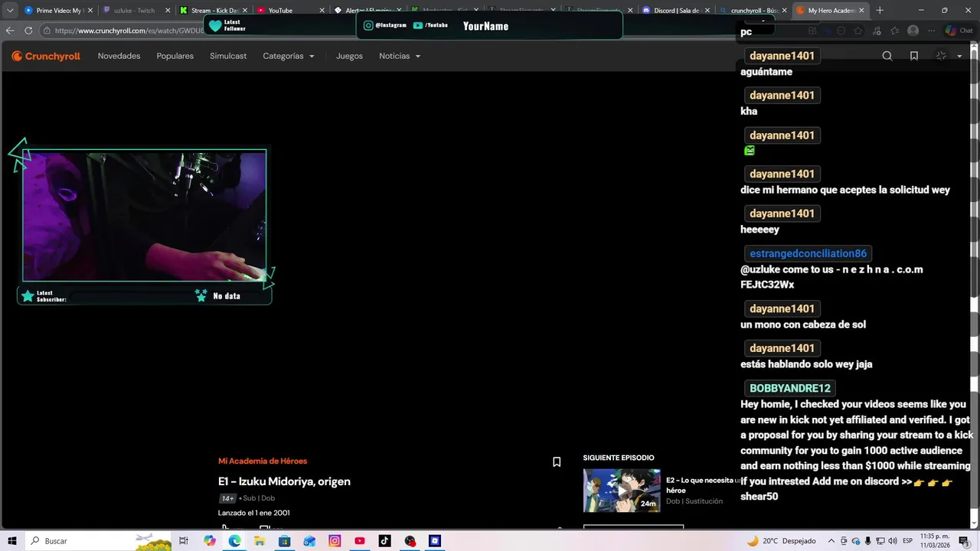Click the Lanzado el 1 ene 2001 text
980x551 pixels.
[x=253, y=513]
